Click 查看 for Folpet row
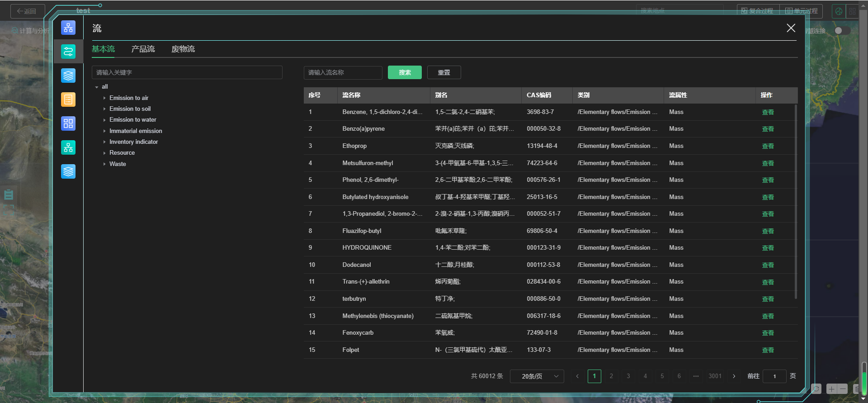Screen dimensions: 868x403 [768, 350]
